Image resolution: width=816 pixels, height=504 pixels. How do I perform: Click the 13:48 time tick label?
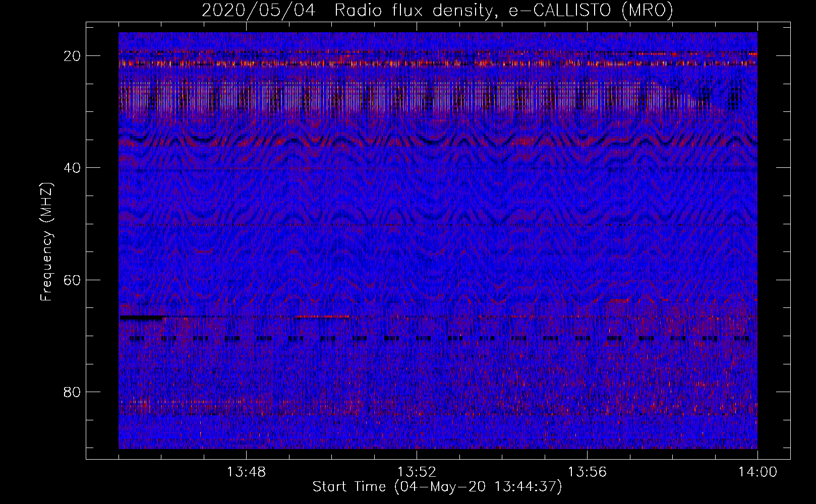click(x=246, y=472)
